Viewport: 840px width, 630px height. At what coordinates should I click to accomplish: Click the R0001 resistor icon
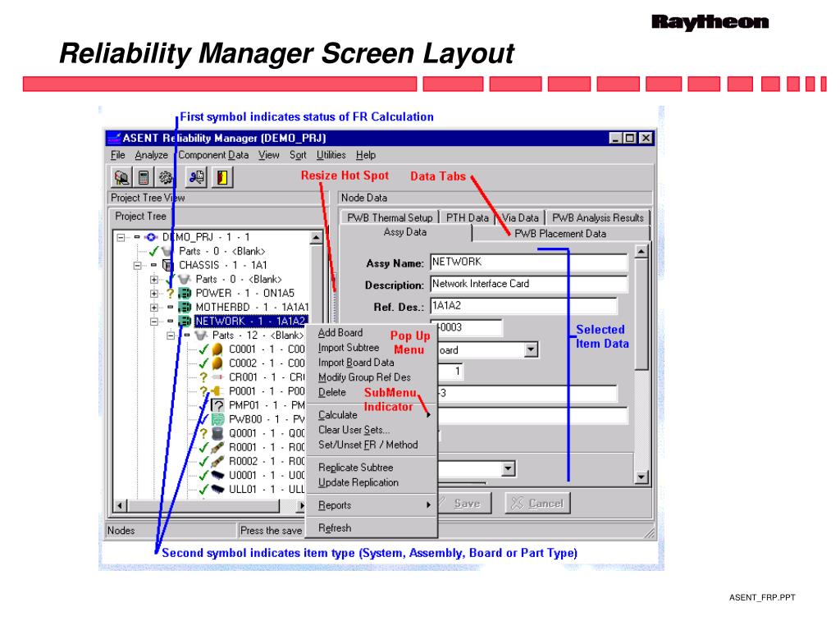click(x=217, y=447)
